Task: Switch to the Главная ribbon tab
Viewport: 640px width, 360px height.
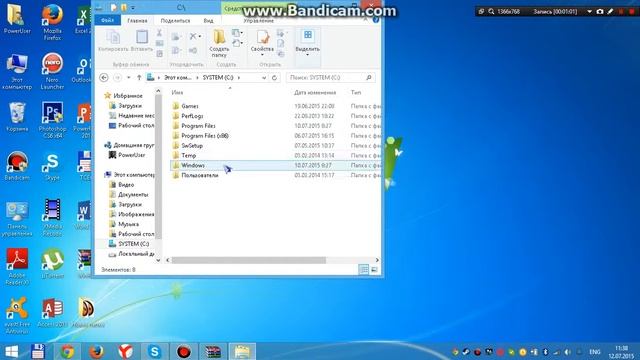Action: pyautogui.click(x=137, y=20)
